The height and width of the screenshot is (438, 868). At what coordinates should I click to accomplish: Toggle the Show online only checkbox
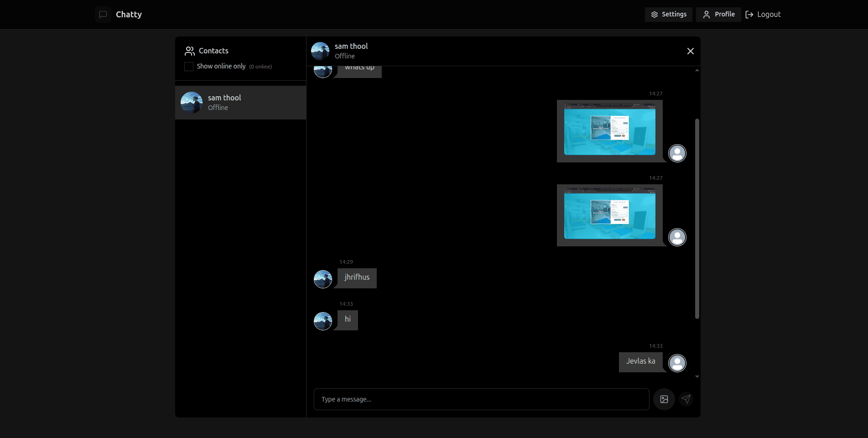point(189,67)
